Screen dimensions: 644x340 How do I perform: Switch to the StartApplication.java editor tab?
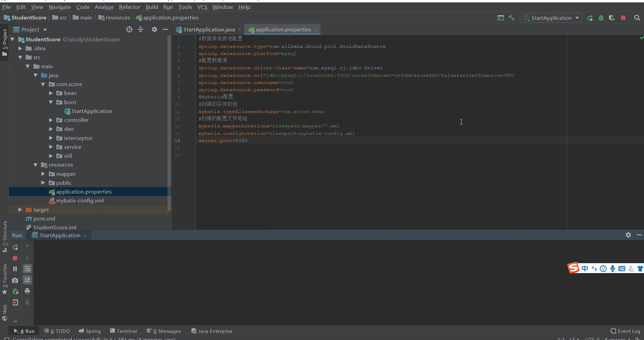tap(209, 30)
